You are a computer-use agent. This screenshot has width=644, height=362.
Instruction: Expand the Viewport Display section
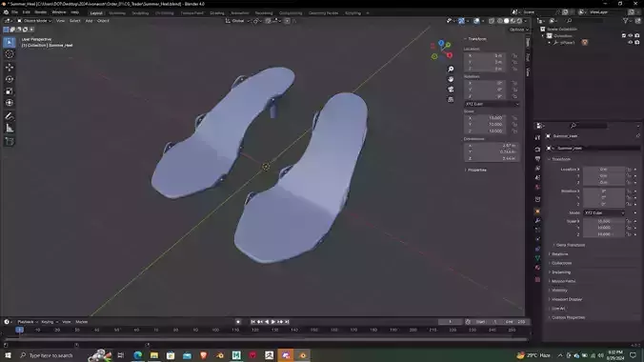(x=566, y=299)
